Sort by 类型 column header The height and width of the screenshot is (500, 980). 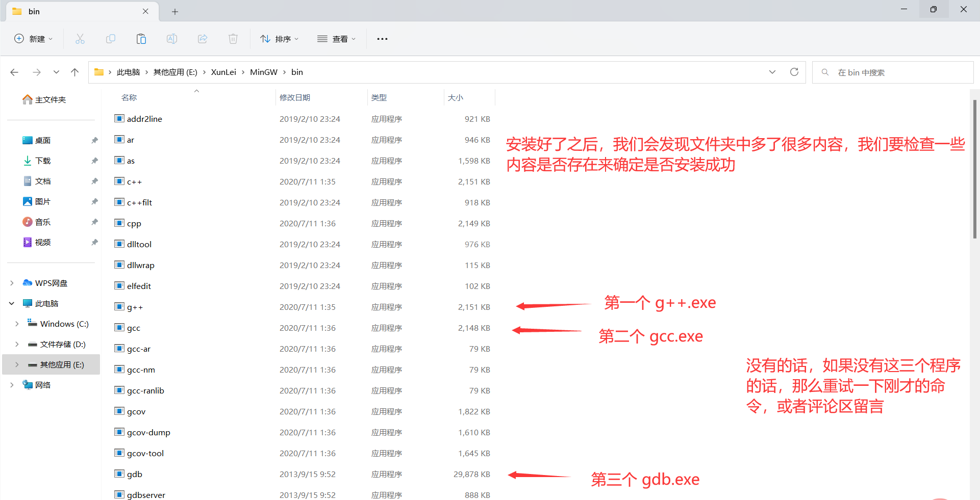point(379,97)
